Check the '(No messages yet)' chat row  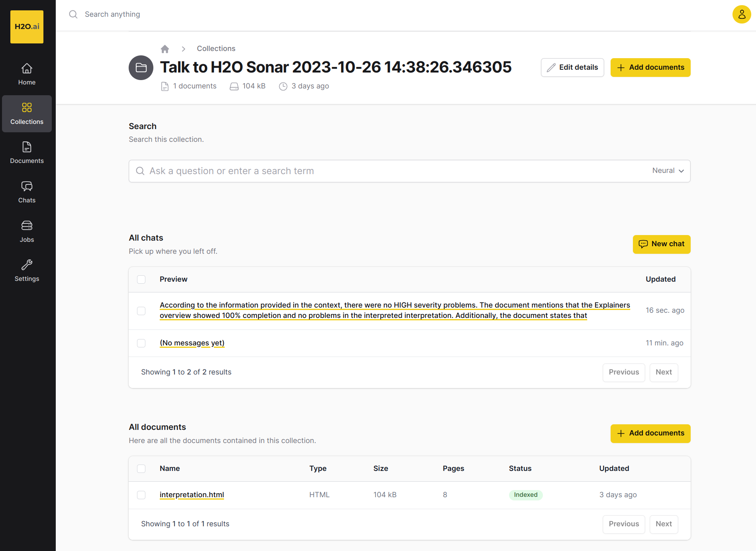[141, 343]
